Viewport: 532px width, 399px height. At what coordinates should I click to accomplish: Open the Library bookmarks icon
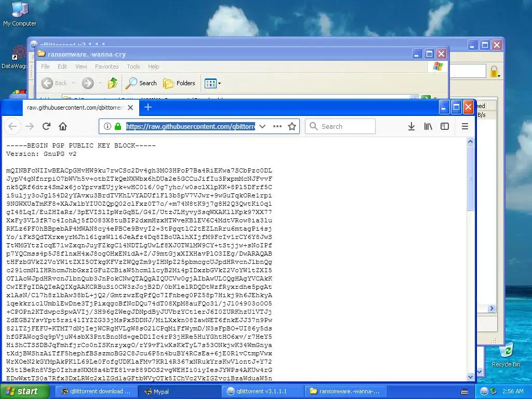point(428,127)
